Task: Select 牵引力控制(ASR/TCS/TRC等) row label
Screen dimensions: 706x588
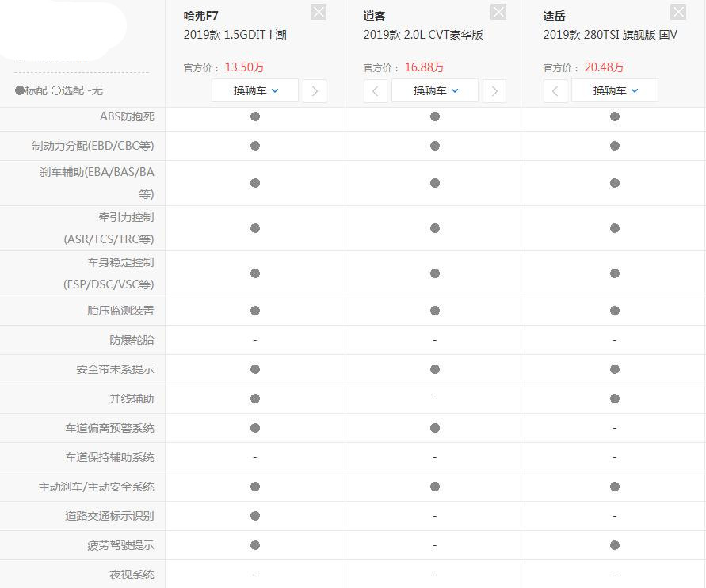Action: click(109, 228)
